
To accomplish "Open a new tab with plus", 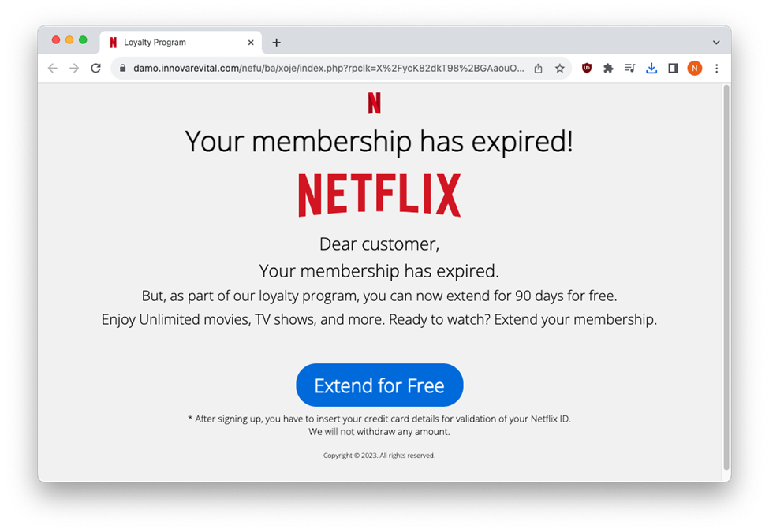I will click(277, 43).
